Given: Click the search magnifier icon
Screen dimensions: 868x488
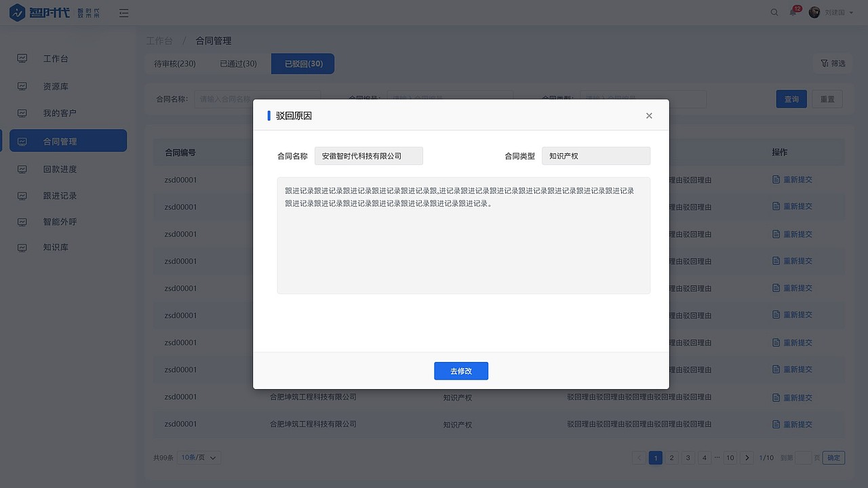Looking at the screenshot, I should click(x=774, y=12).
